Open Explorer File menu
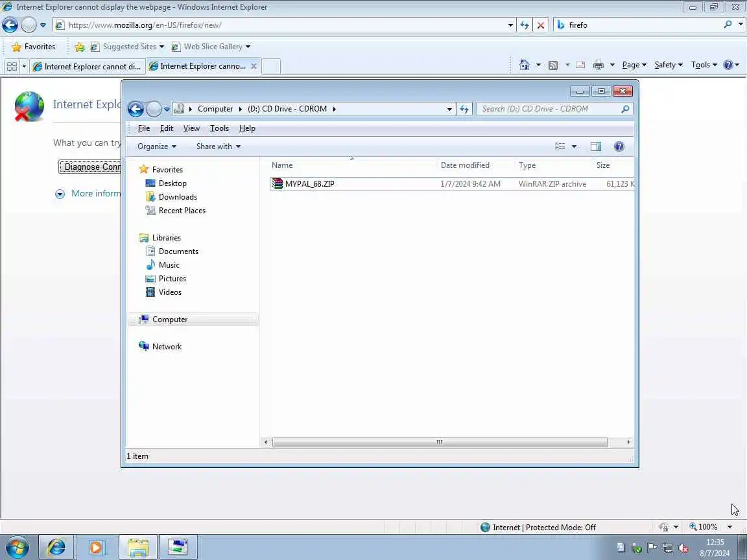Screen dimensions: 747x560 tap(143, 128)
